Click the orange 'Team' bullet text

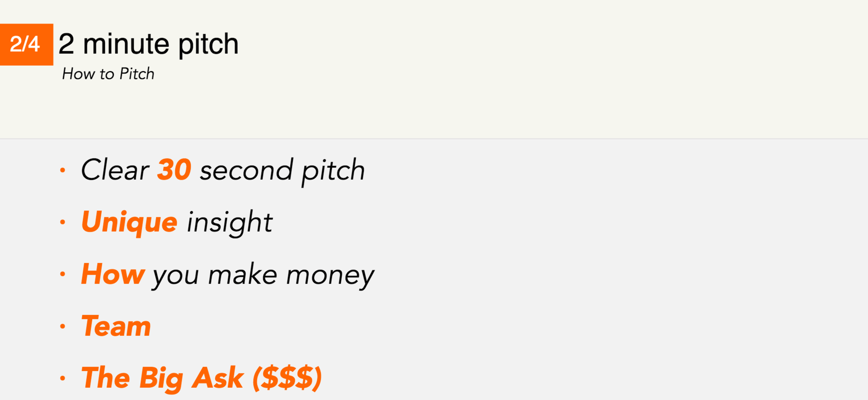click(x=116, y=326)
